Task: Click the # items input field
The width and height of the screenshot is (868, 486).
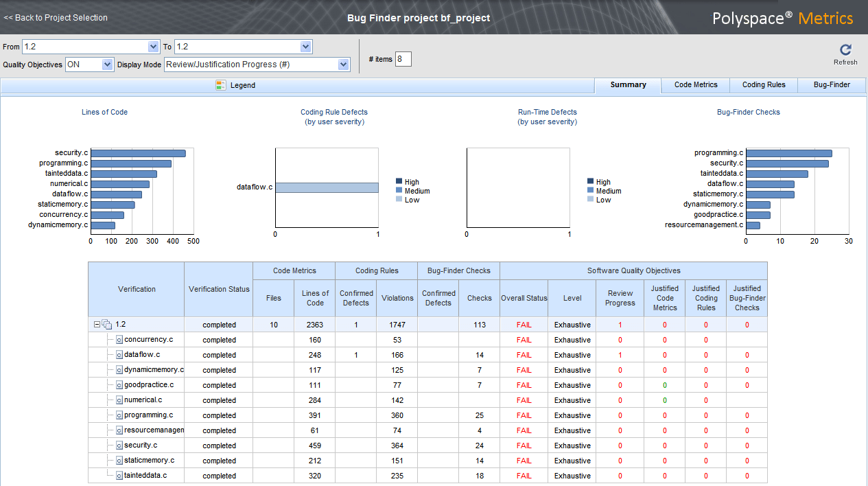Action: pyautogui.click(x=403, y=59)
